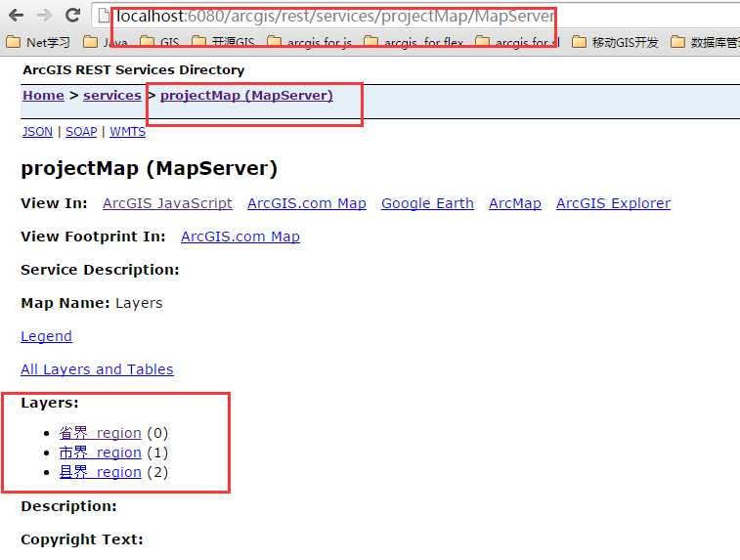Viewport: 740px width, 560px height.
Task: Click the Description label
Action: click(68, 506)
